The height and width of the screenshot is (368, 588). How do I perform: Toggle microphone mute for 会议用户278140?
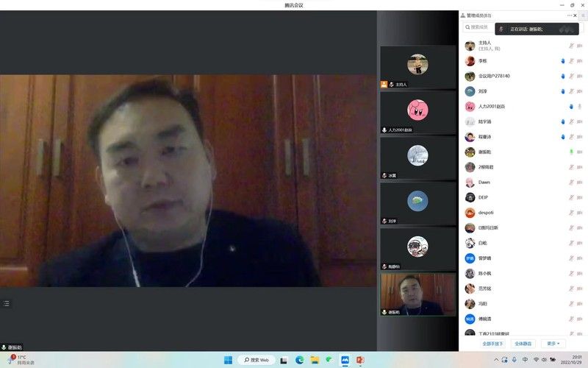571,76
